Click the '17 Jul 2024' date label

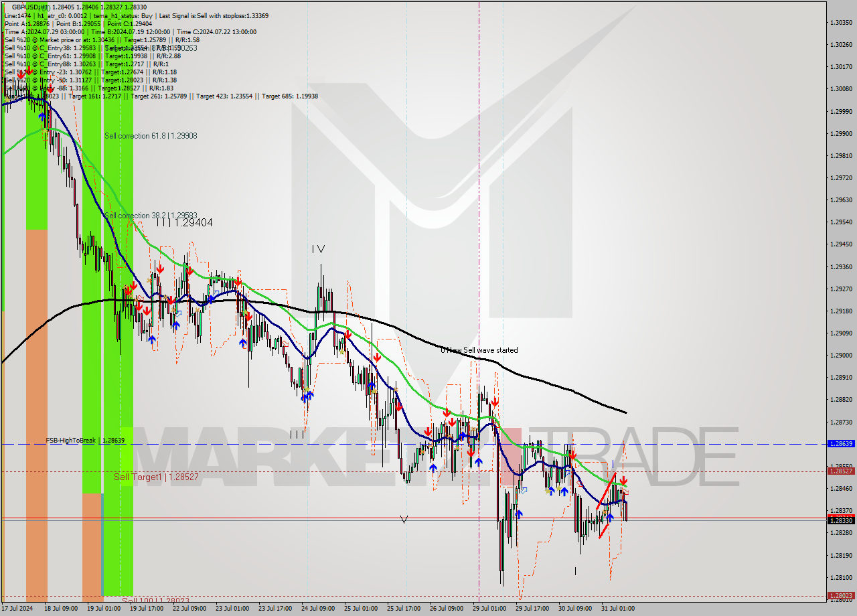point(18,609)
